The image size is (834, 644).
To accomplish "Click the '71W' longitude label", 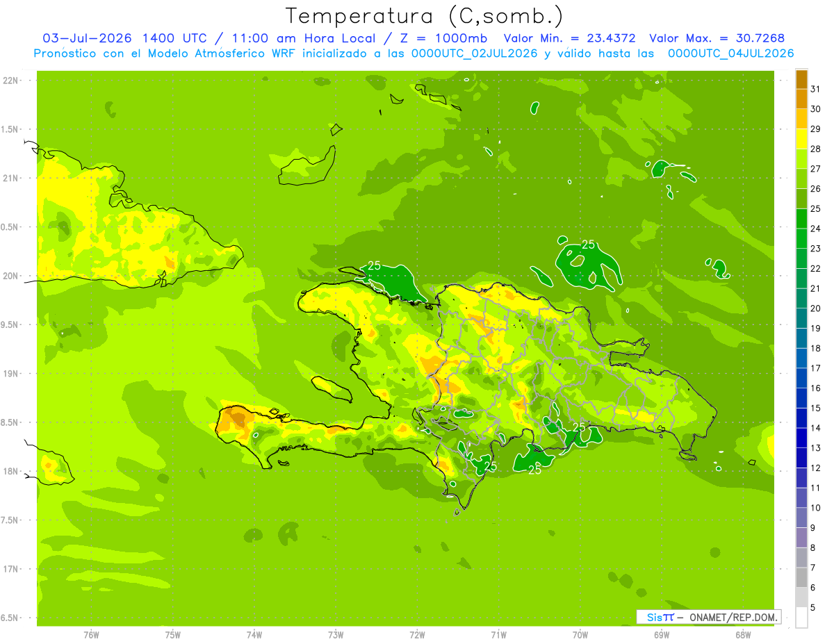I will tap(498, 635).
